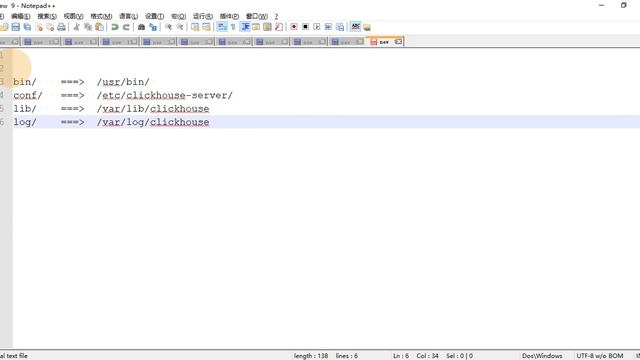Redo the last undone edit
Viewport: 640px width, 360px height.
pyautogui.click(x=126, y=27)
